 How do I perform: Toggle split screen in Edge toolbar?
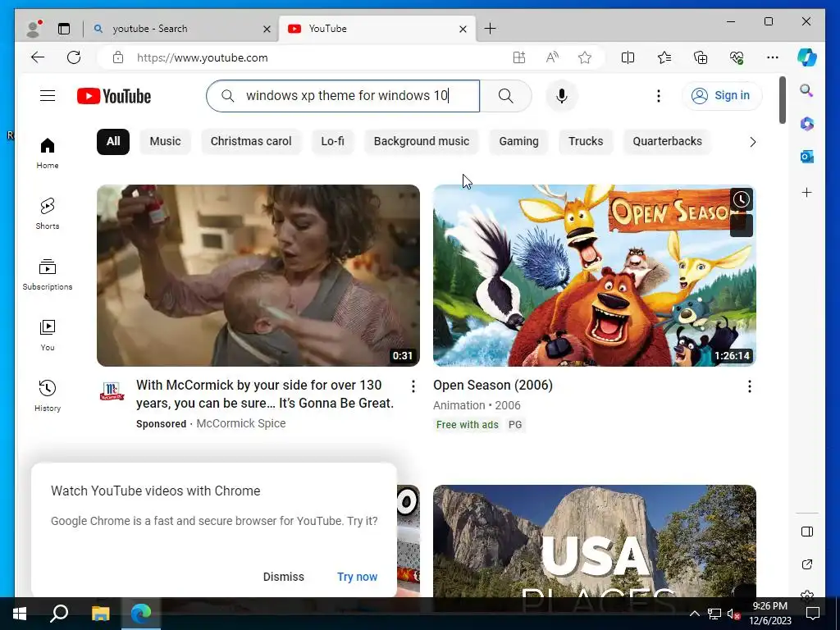click(628, 57)
